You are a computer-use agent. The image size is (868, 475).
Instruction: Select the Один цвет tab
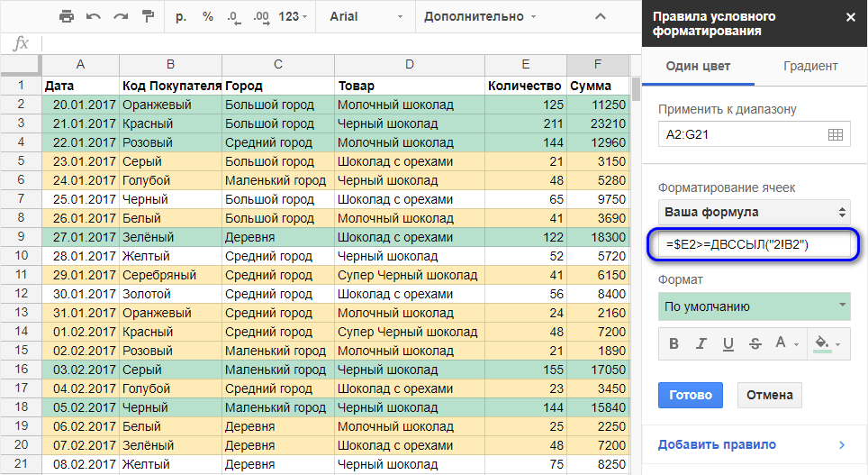pyautogui.click(x=698, y=66)
